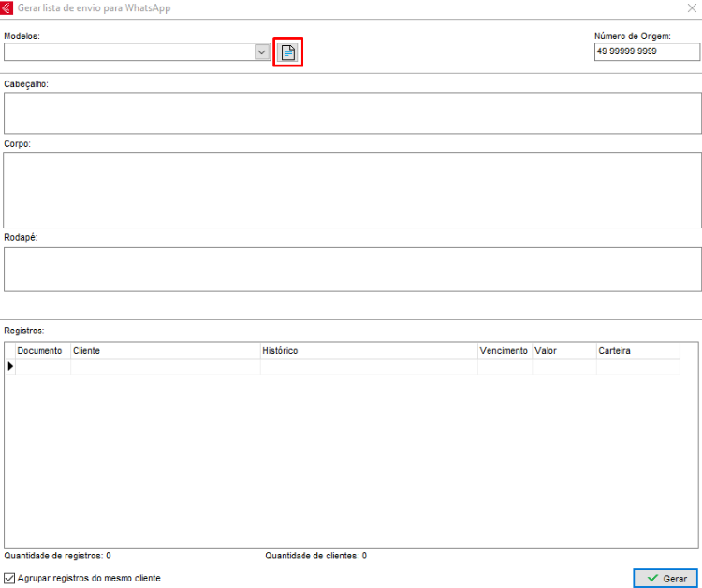The width and height of the screenshot is (702, 588).
Task: Select the Valor column header
Action: pos(563,351)
